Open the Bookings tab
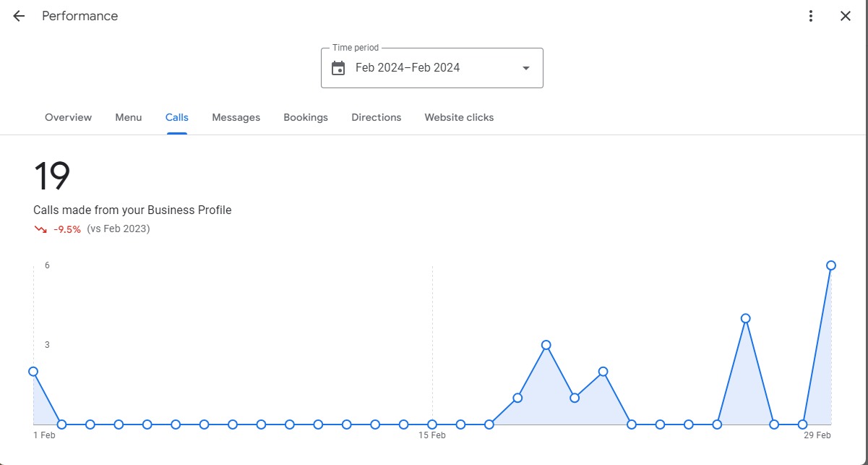Image resolution: width=868 pixels, height=465 pixels. (x=306, y=117)
